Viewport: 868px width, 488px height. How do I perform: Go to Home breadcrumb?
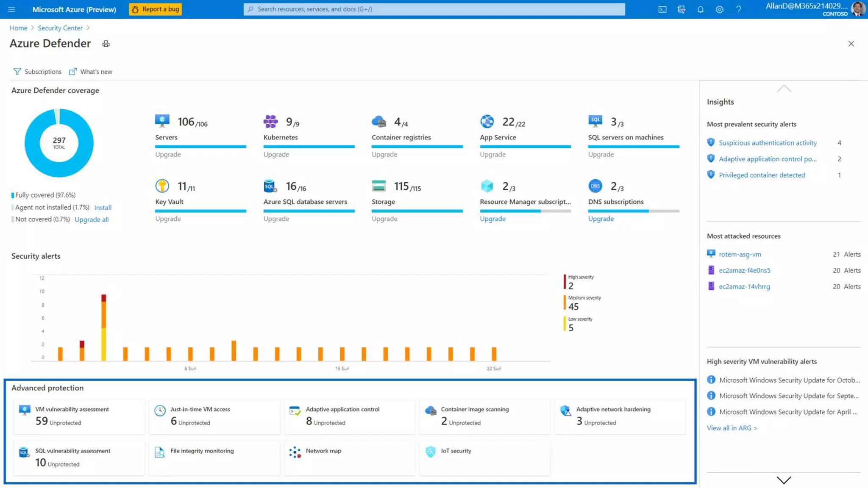coord(18,28)
